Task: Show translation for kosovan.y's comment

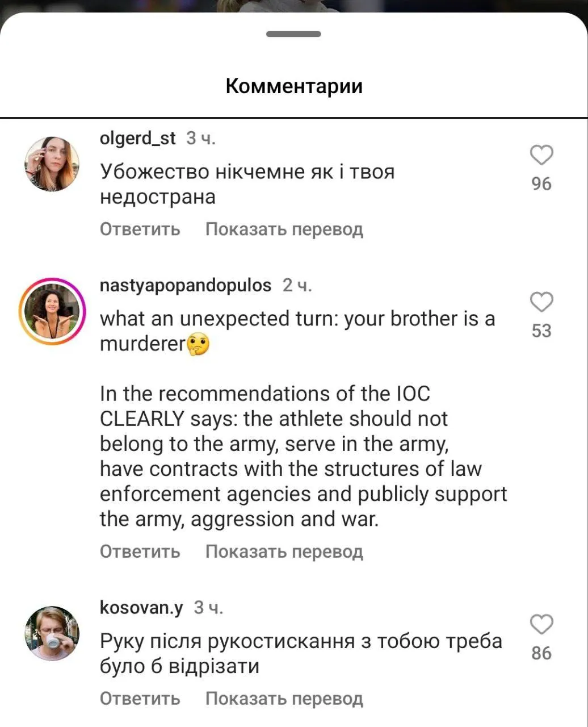Action: [x=284, y=698]
